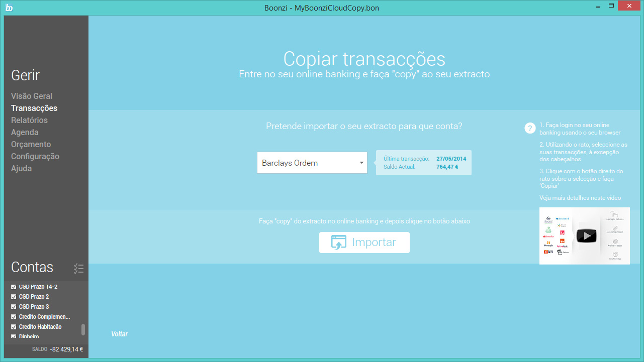Screen dimensions: 644x362
Task: Click the Importar button
Action: click(x=364, y=243)
